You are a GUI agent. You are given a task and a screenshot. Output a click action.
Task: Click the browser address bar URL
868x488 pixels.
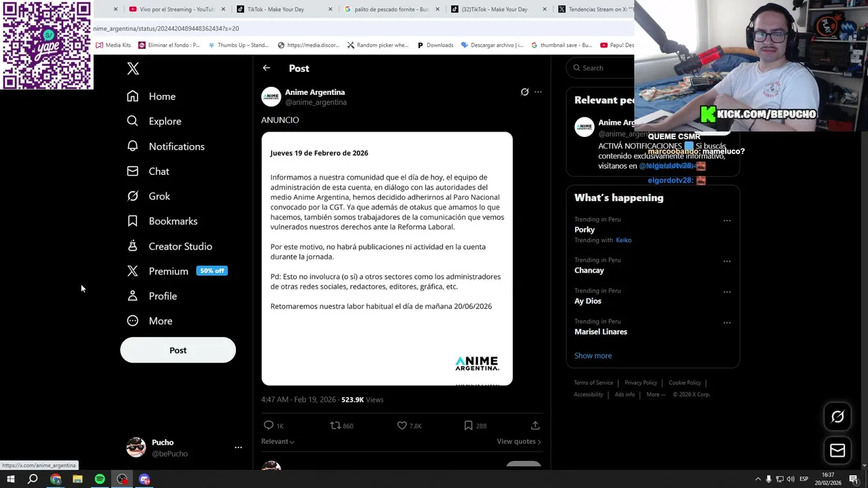tap(166, 28)
